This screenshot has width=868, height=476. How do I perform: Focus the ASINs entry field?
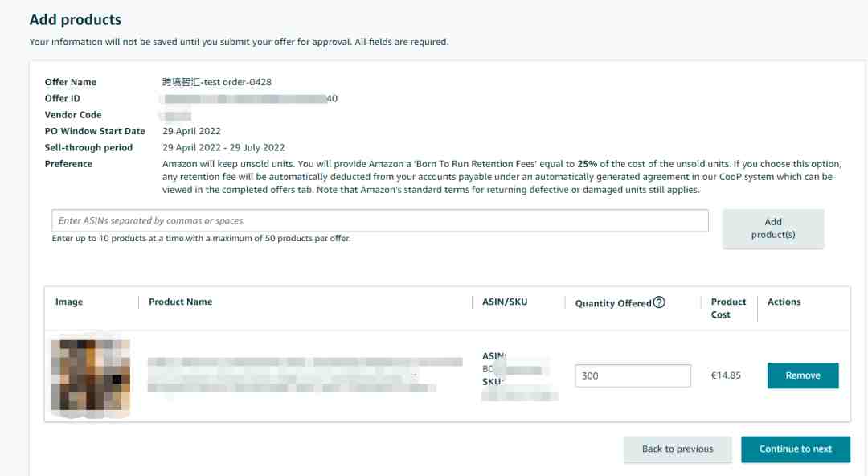[x=379, y=220]
